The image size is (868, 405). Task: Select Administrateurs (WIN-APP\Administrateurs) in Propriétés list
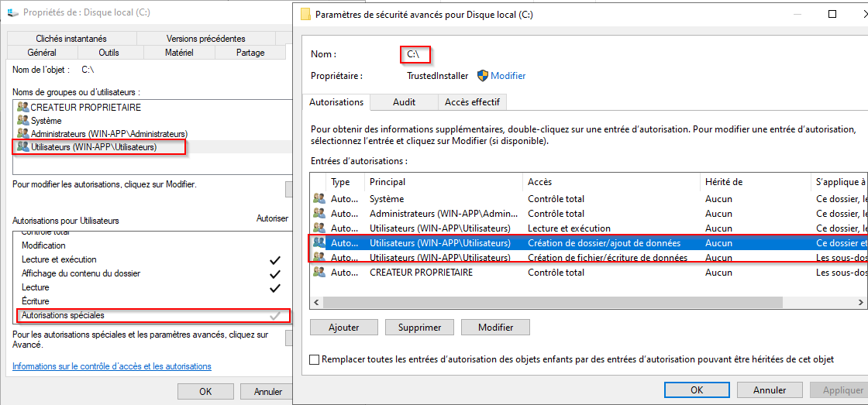109,133
